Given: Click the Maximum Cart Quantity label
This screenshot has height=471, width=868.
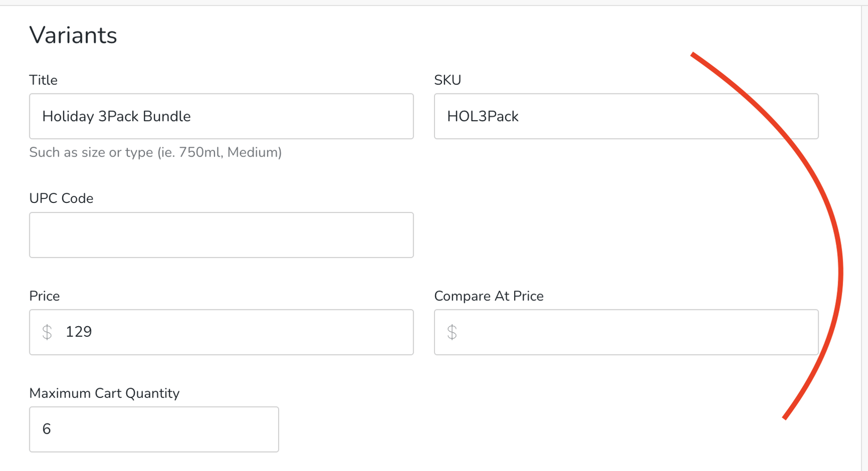Looking at the screenshot, I should [104, 393].
